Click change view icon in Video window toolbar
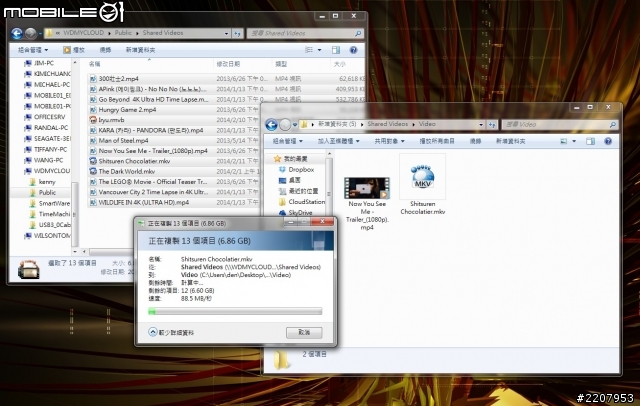Image resolution: width=640 pixels, height=406 pixels. [x=564, y=141]
